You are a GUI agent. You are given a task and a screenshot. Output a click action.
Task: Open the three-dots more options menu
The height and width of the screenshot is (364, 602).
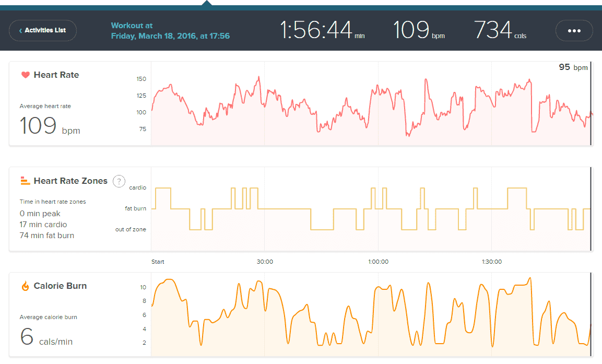tap(574, 31)
